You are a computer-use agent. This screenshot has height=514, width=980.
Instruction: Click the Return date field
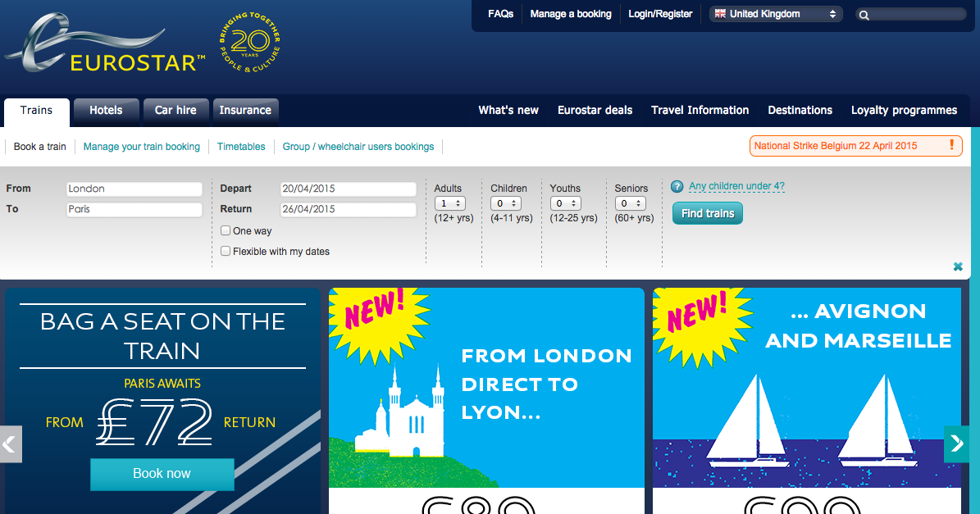(348, 209)
